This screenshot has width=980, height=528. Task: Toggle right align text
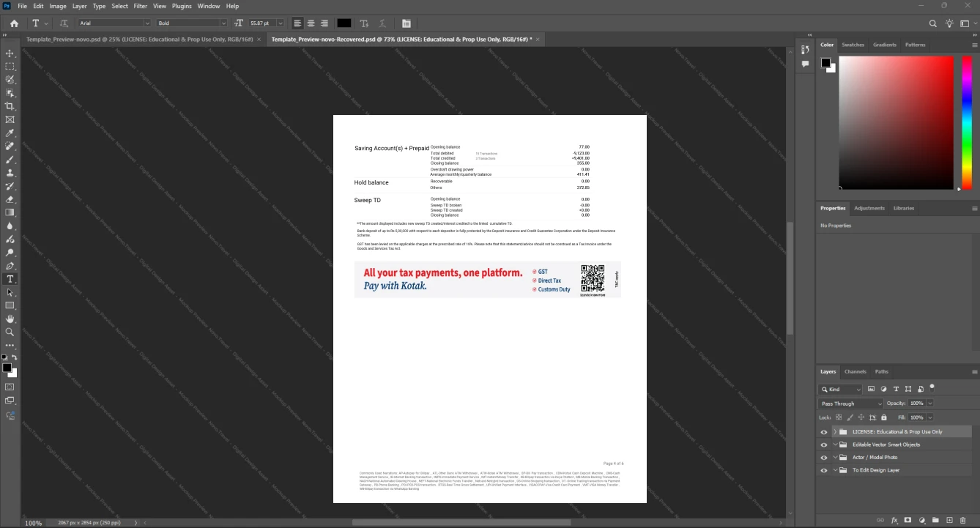(x=324, y=23)
